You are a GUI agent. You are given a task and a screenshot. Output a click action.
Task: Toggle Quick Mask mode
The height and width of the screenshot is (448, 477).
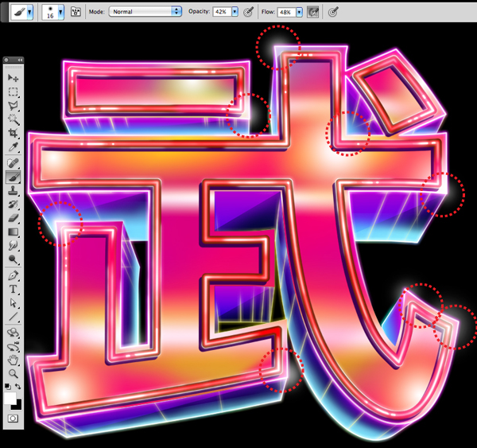click(x=13, y=418)
